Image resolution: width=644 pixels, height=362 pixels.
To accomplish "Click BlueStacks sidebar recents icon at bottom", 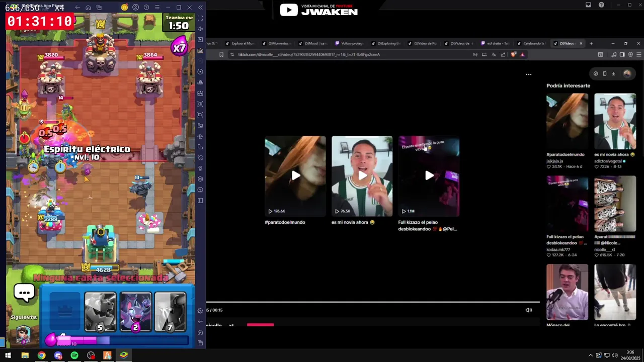I will [200, 343].
